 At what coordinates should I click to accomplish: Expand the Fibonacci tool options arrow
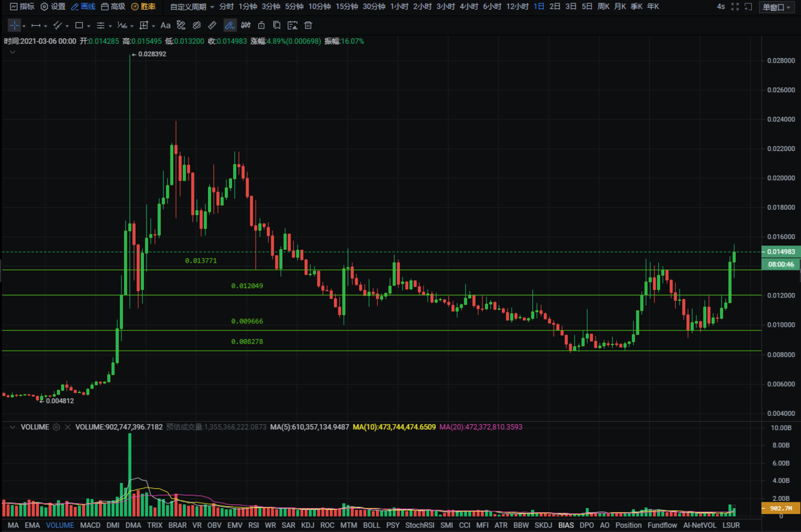109,26
